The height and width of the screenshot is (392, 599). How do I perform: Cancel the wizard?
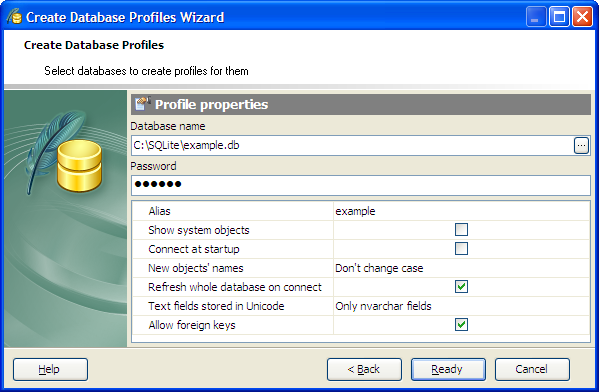[532, 369]
